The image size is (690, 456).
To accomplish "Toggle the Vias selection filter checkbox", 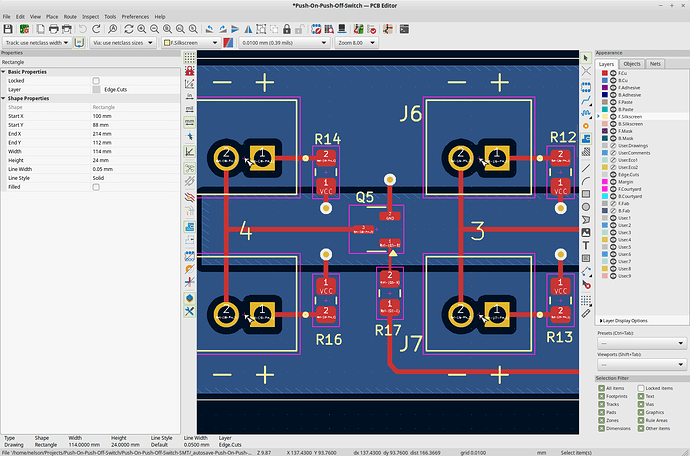I will (x=641, y=404).
